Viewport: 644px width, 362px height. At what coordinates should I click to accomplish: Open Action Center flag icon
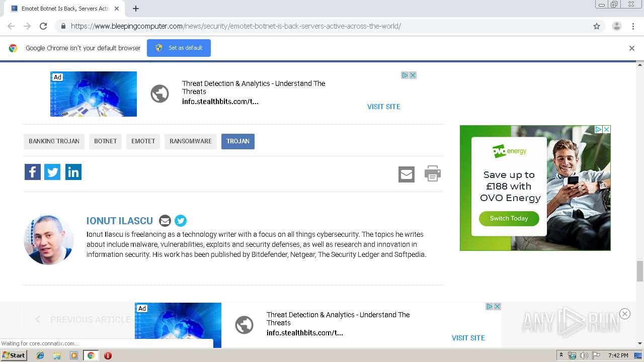click(x=596, y=355)
